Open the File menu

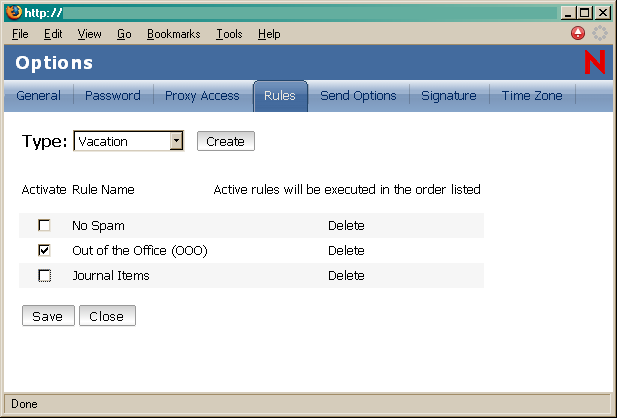click(x=20, y=34)
